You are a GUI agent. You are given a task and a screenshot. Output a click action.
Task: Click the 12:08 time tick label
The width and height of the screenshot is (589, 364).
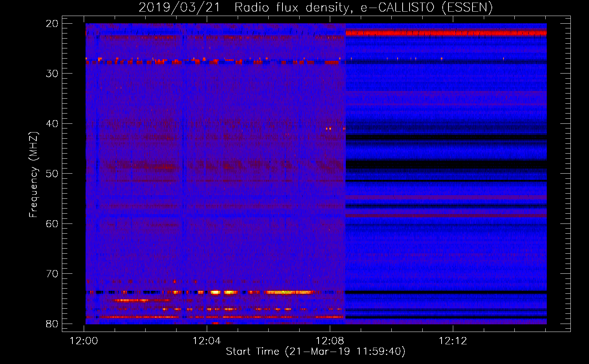(330, 341)
